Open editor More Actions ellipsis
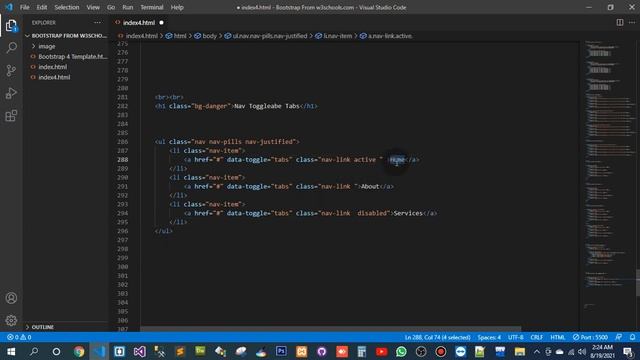This screenshot has height=360, width=640. pyautogui.click(x=632, y=22)
